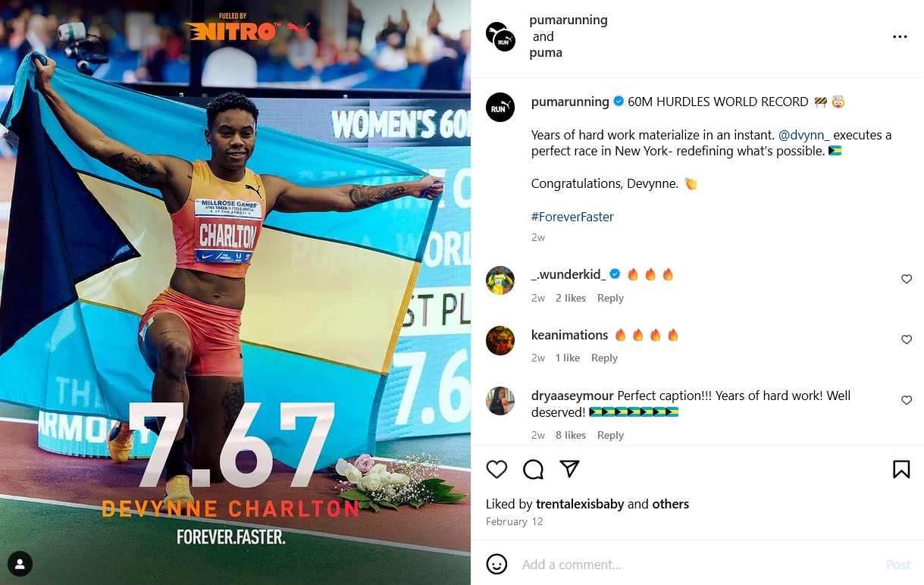Viewport: 924px width, 585px height.
Task: Share the post with the paper plane icon
Action: point(570,470)
